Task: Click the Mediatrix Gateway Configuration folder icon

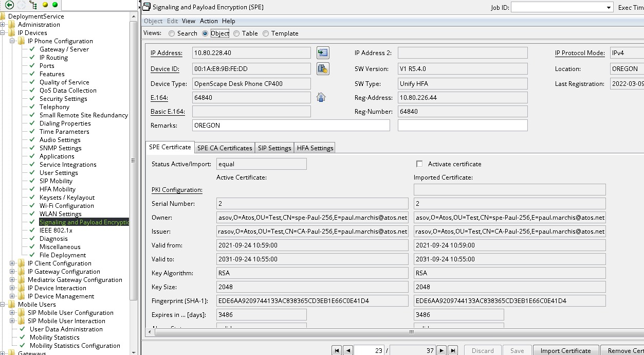Action: (22, 280)
